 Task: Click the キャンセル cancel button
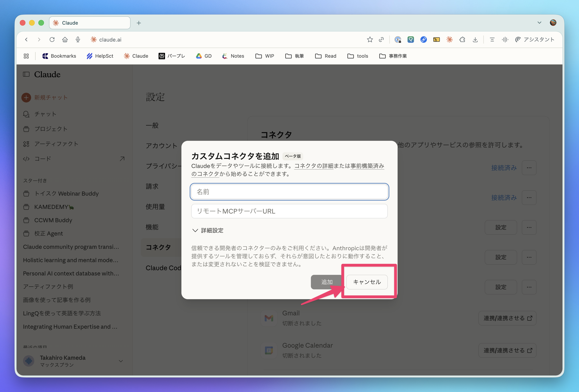click(367, 282)
